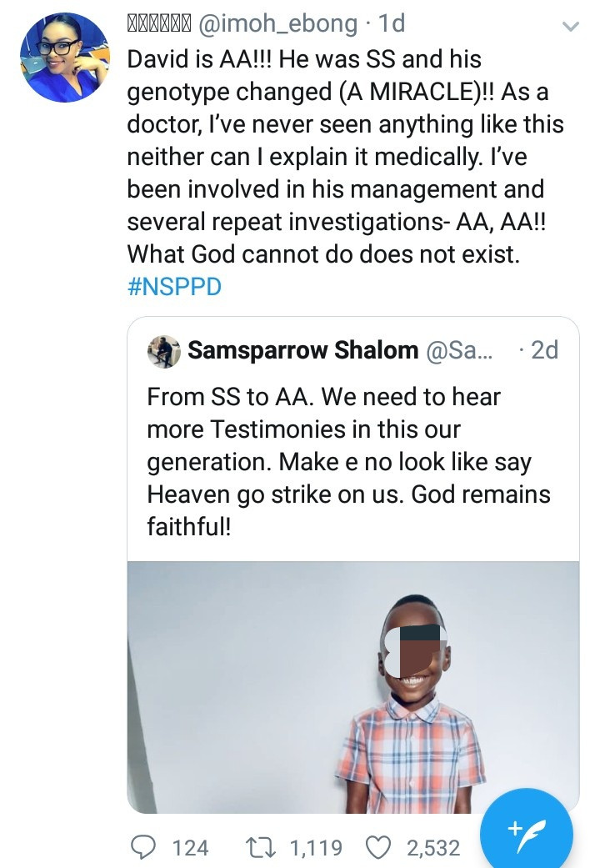Expand the tweet options chevron

tap(571, 27)
